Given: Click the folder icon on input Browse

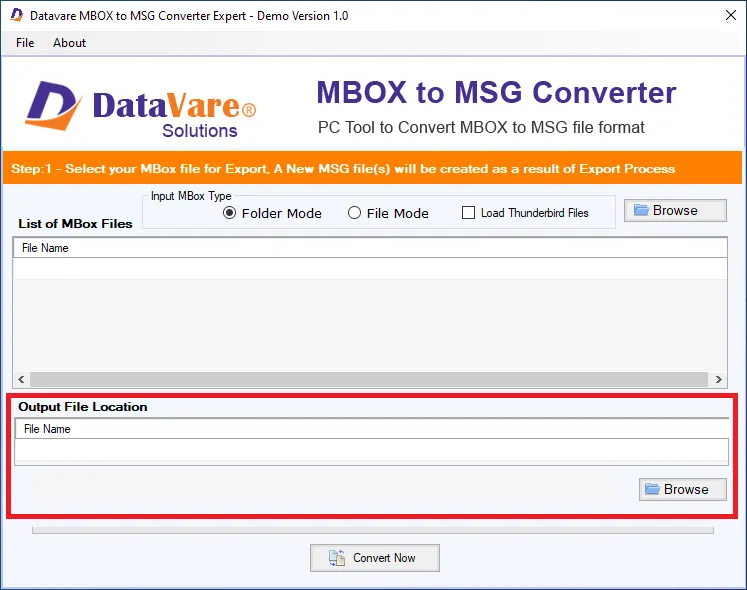Looking at the screenshot, I should [641, 210].
